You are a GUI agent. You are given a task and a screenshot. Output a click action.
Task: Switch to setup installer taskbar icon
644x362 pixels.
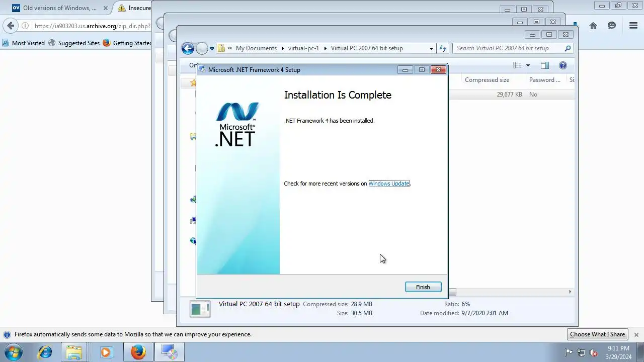(170, 352)
